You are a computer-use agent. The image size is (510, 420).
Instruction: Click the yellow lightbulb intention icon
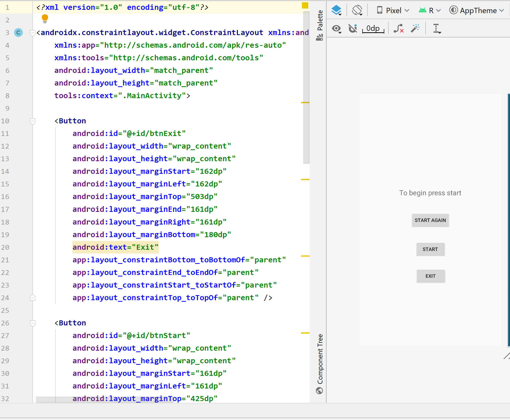pyautogui.click(x=45, y=18)
